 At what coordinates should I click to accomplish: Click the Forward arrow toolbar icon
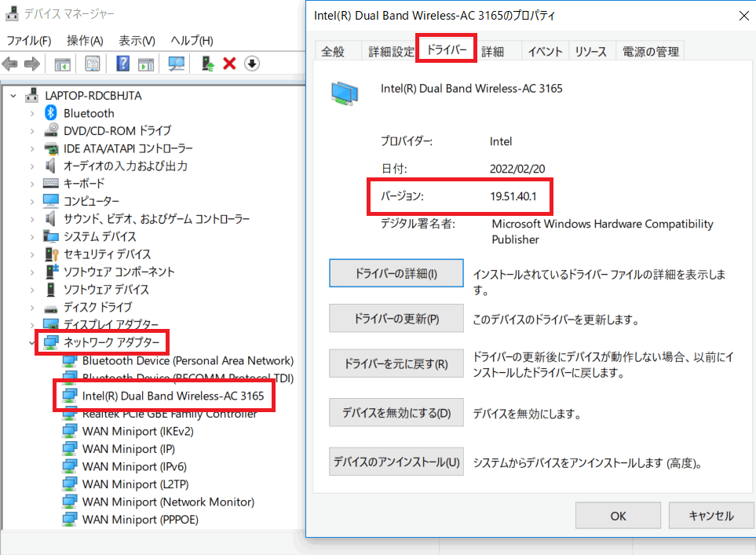pyautogui.click(x=32, y=64)
